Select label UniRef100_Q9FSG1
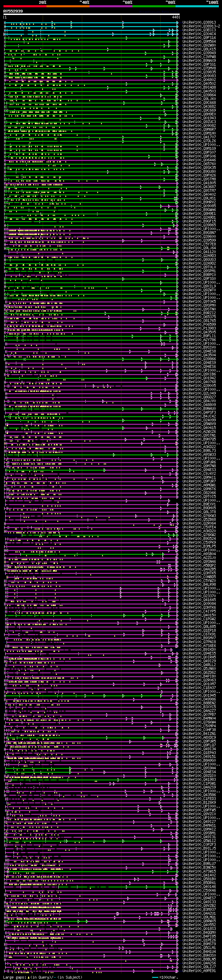Screen dimensions: 222x980 pos(199,64)
